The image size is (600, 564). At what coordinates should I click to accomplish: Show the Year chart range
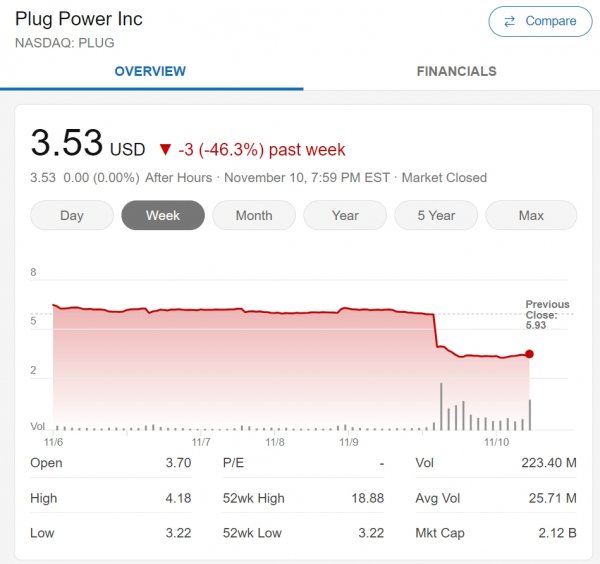(345, 215)
